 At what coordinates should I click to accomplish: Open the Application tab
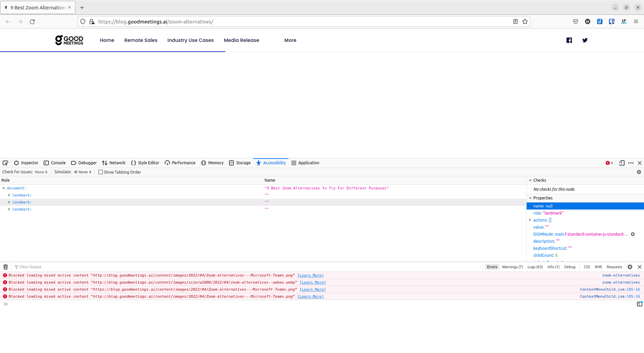click(x=305, y=163)
